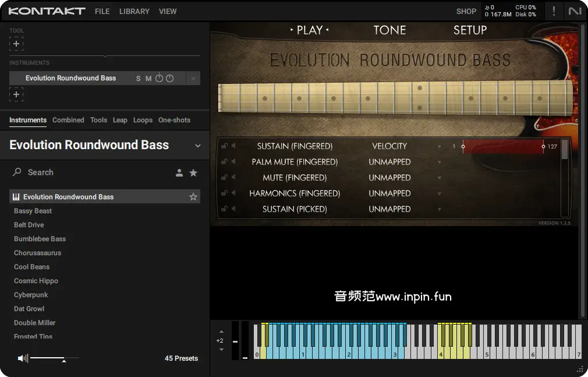
Task: Favorite the Evolution Roundwound Bass preset
Action: tap(193, 197)
